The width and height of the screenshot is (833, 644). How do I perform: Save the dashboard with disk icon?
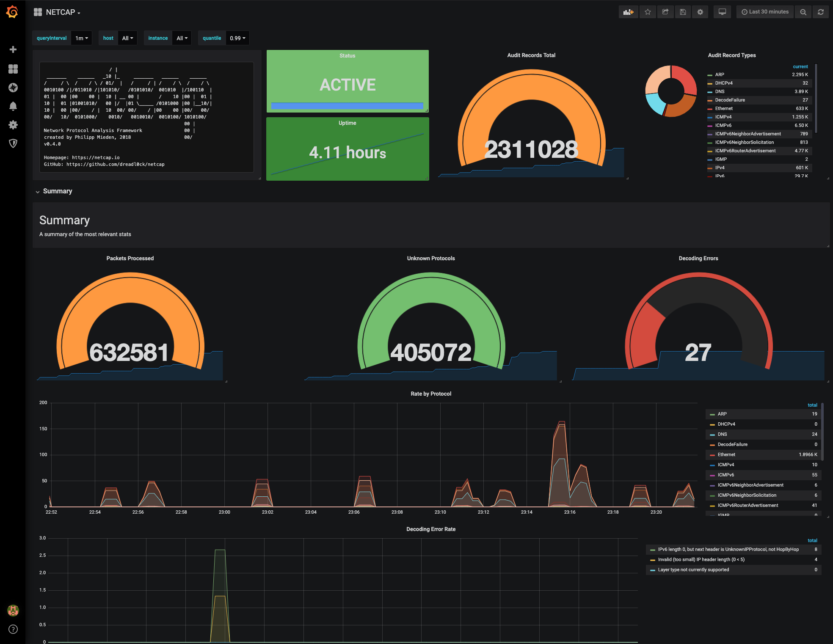(x=683, y=12)
